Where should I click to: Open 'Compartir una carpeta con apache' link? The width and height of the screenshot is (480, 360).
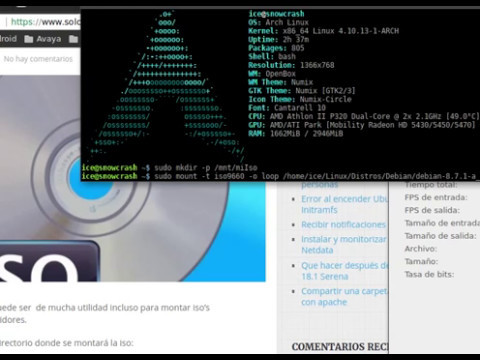click(344, 297)
